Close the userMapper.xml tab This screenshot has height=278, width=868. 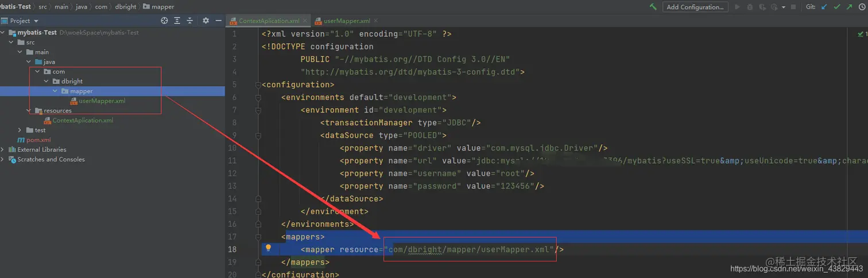pos(376,21)
